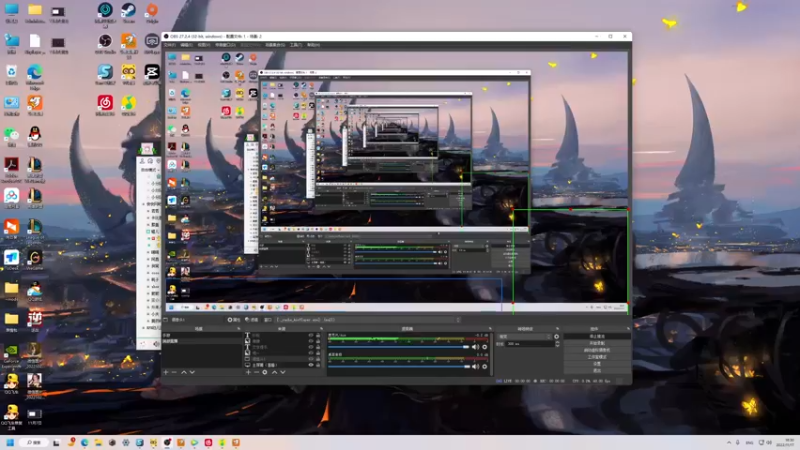Click the transition duration input field
This screenshot has width=800, height=450.
530,344
